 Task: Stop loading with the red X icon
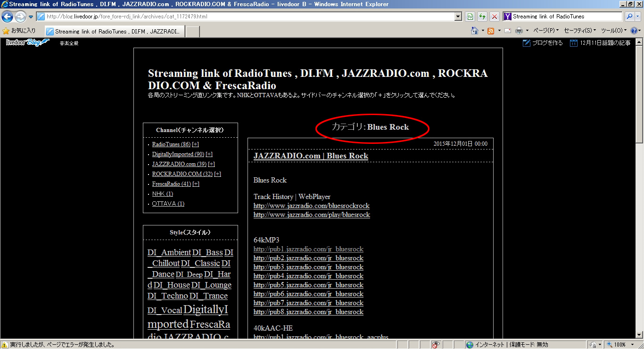pyautogui.click(x=495, y=17)
